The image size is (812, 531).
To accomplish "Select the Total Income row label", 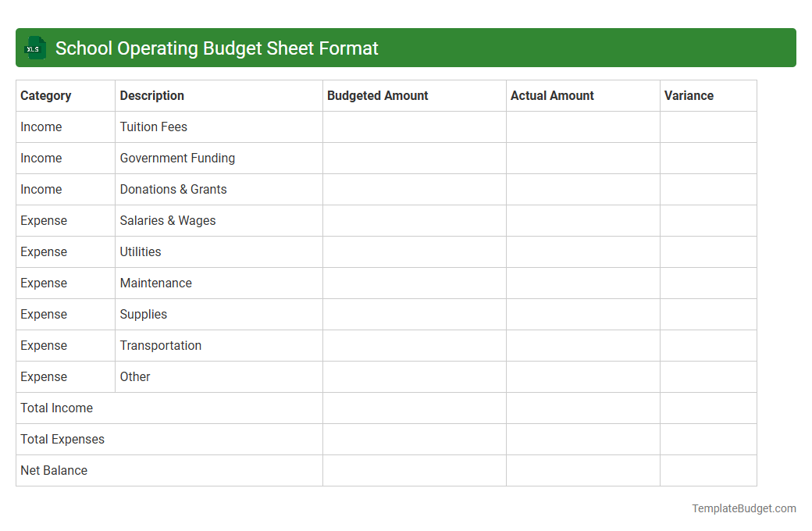I will click(56, 408).
